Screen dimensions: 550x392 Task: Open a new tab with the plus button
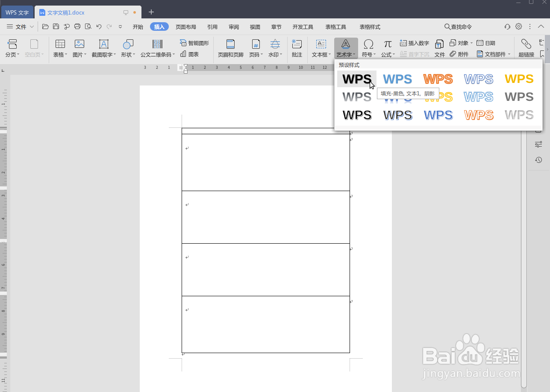click(x=151, y=12)
